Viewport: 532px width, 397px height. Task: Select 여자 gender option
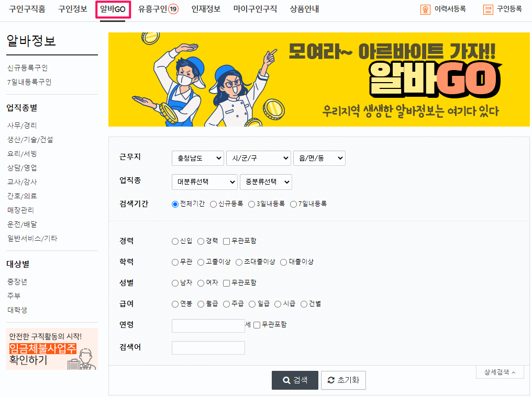tap(201, 283)
